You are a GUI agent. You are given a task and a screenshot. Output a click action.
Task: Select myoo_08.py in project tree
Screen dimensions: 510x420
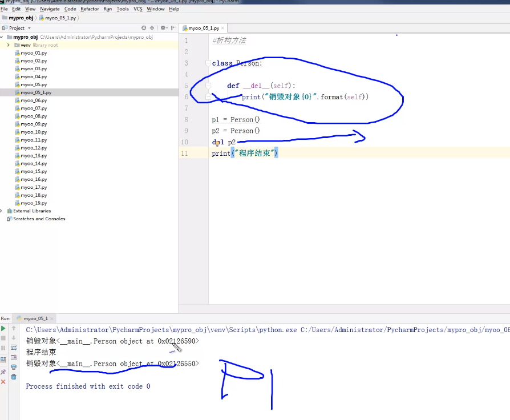(34, 116)
